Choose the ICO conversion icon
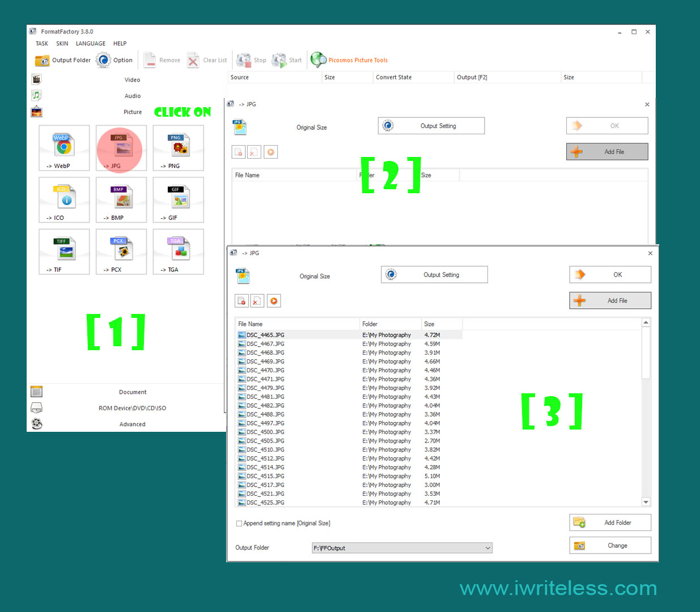 click(64, 199)
